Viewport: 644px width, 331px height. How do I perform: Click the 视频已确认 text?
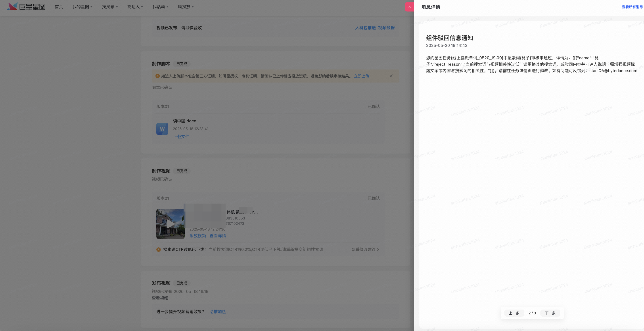coord(162,179)
